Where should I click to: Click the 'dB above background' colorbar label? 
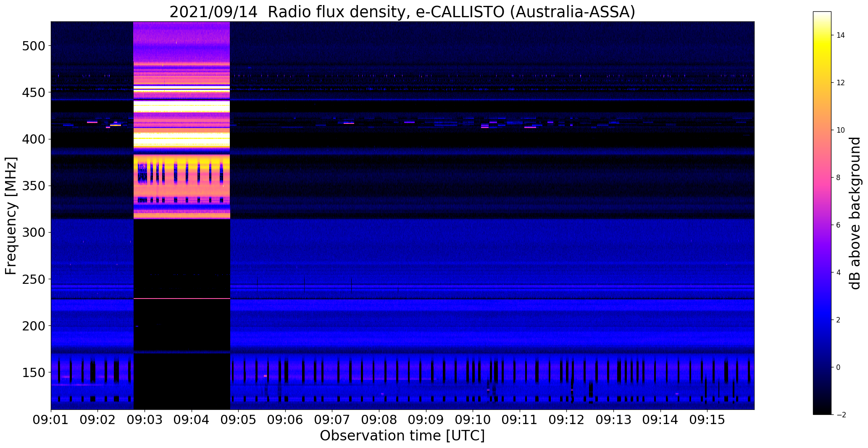click(855, 213)
